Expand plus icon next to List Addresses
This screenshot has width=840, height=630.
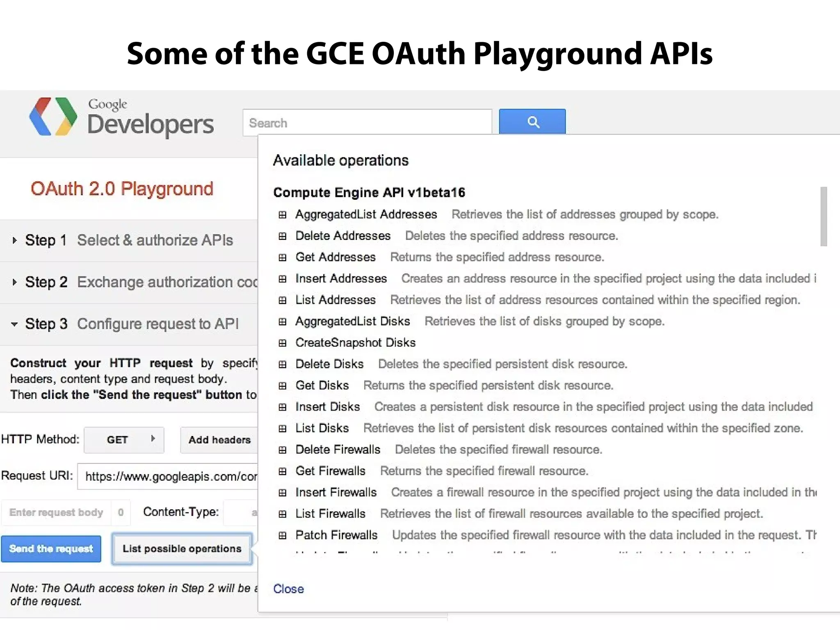click(x=282, y=300)
